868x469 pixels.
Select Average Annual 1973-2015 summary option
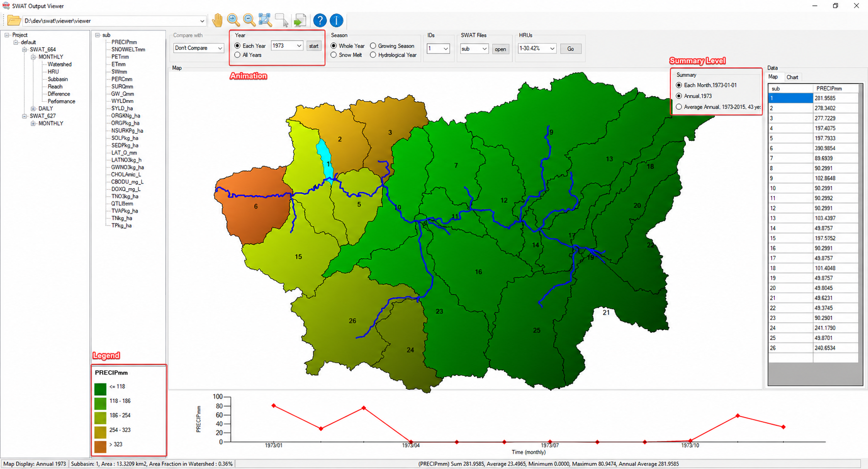679,107
